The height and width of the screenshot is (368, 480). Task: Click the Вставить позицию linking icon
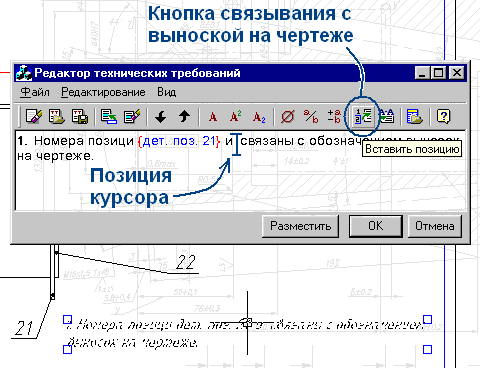click(363, 117)
